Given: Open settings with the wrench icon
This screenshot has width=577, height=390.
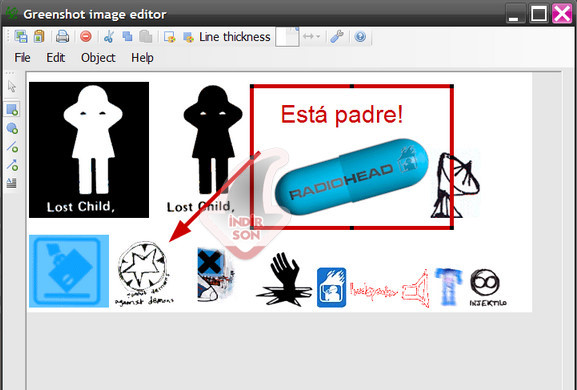Looking at the screenshot, I should [337, 36].
